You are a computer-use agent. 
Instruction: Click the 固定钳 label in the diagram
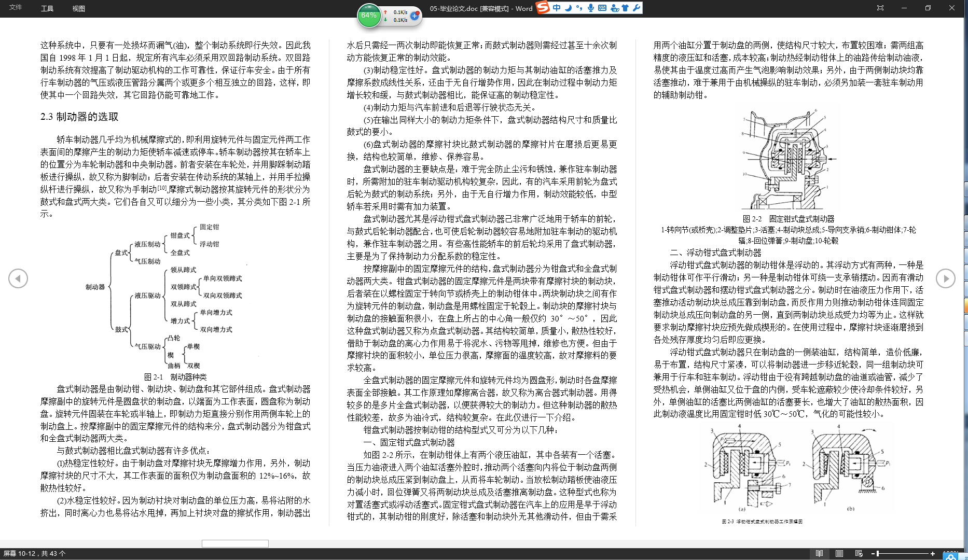[209, 227]
